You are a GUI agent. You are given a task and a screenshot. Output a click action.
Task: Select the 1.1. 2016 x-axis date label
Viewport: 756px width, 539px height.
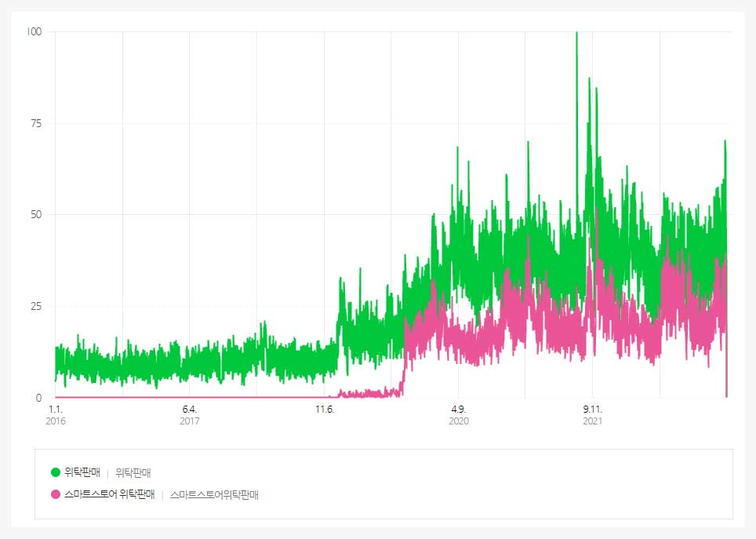(x=56, y=415)
